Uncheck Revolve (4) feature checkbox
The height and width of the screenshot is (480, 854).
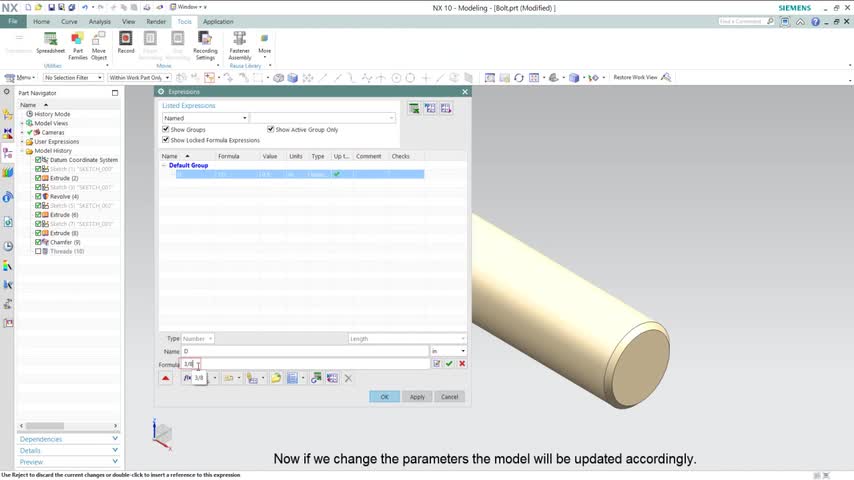[38, 196]
